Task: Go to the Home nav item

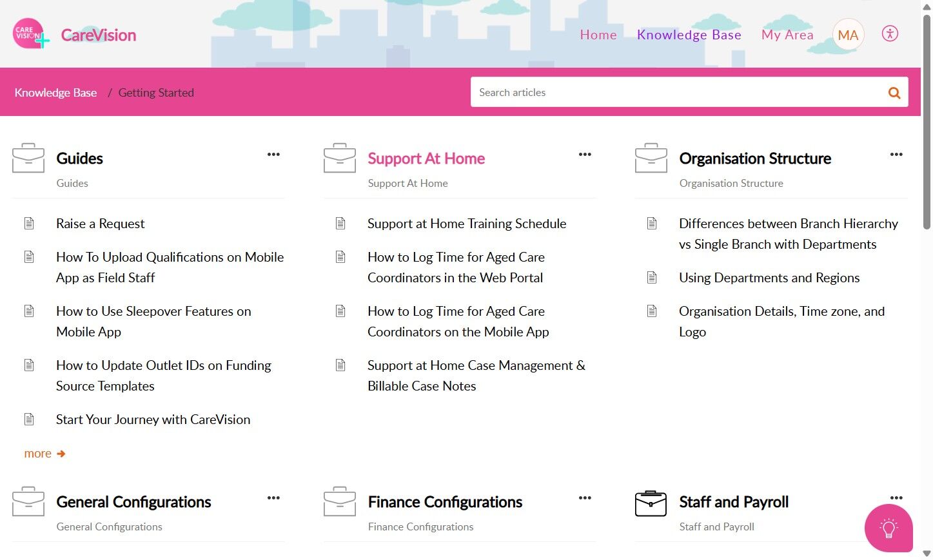Action: tap(598, 35)
